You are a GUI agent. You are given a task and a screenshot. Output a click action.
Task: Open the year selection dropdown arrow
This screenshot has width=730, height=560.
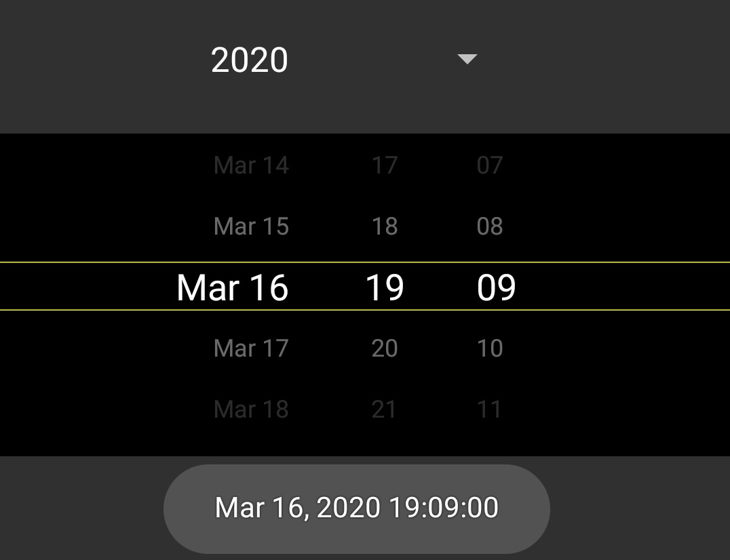pos(467,60)
